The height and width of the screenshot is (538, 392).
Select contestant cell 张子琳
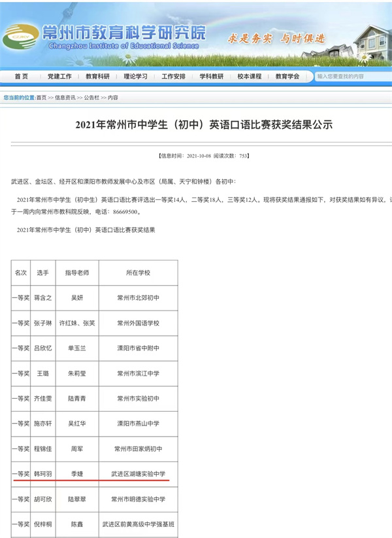(x=43, y=323)
